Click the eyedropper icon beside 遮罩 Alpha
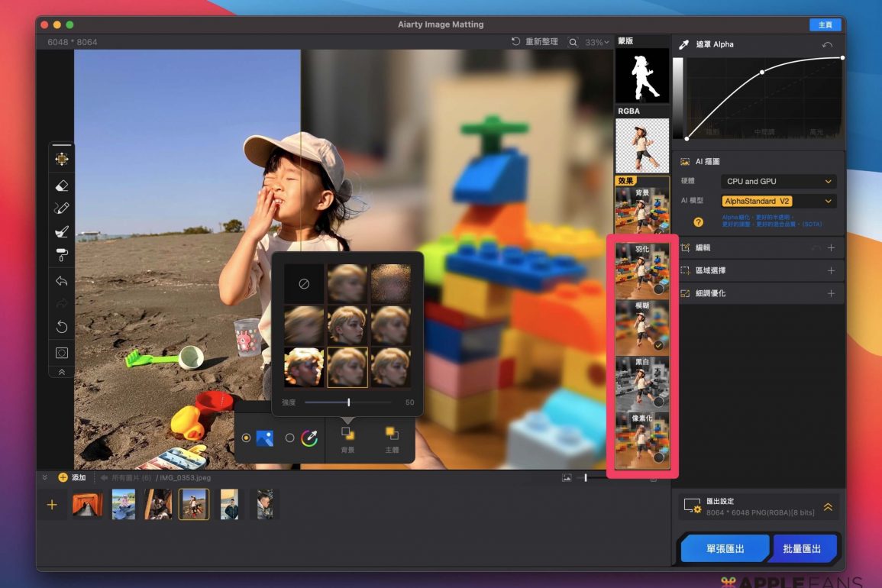Image resolution: width=882 pixels, height=588 pixels. pos(684,45)
